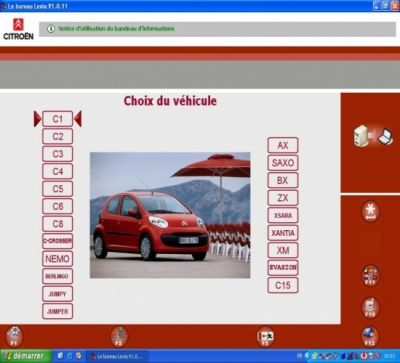This screenshot has height=363, width=400.
Task: Choose the JUMPER van
Action: [58, 311]
